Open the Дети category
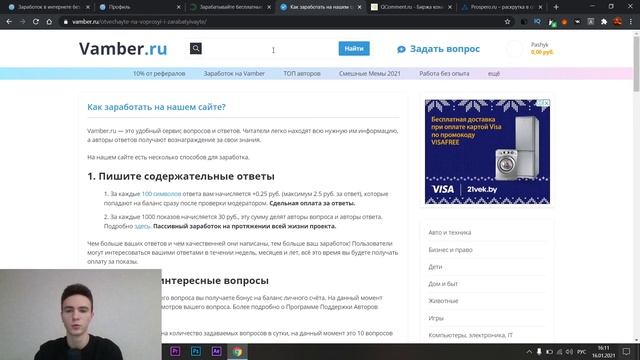This screenshot has width=640, height=360. [x=435, y=267]
